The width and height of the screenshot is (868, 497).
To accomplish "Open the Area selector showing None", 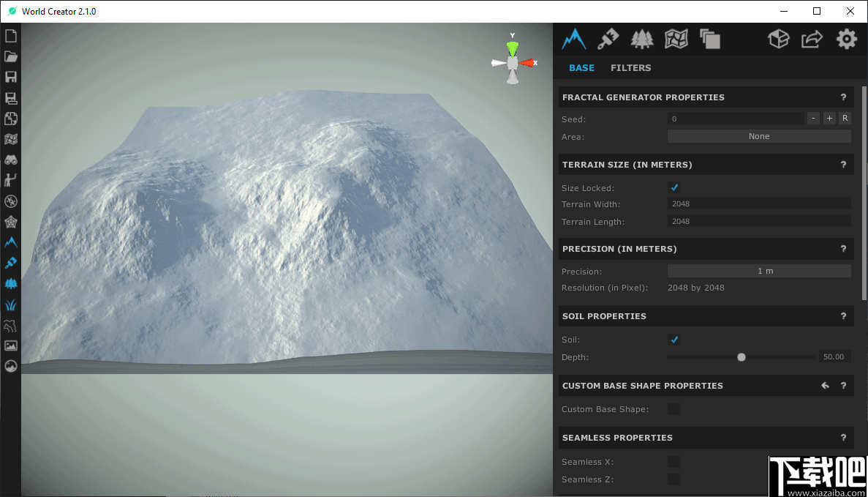I will (x=758, y=136).
